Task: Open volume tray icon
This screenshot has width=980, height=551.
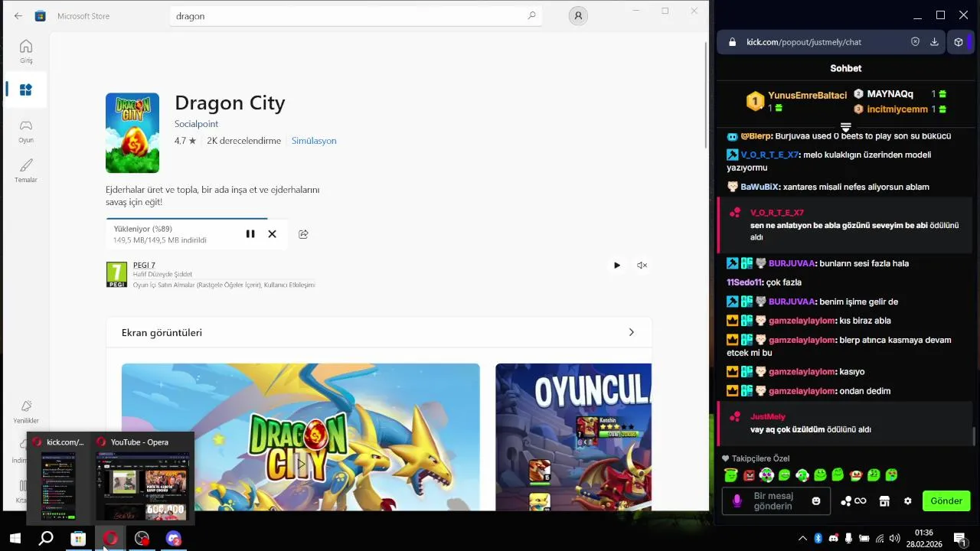Action: click(894, 538)
